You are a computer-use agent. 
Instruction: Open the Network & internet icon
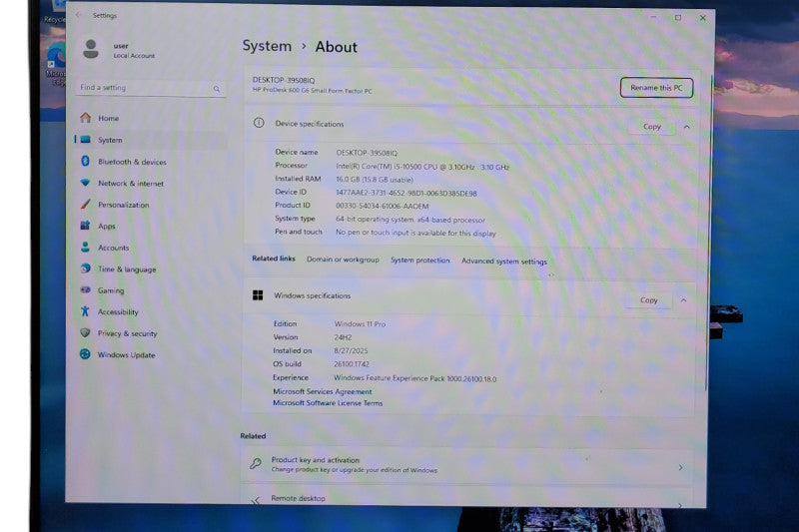tap(86, 183)
